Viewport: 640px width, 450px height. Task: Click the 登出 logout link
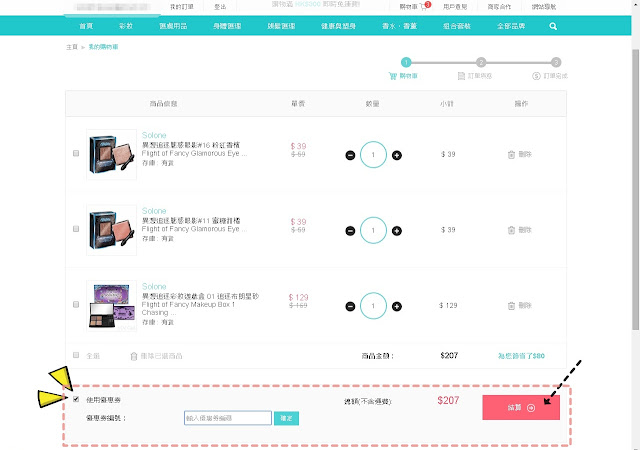click(220, 7)
